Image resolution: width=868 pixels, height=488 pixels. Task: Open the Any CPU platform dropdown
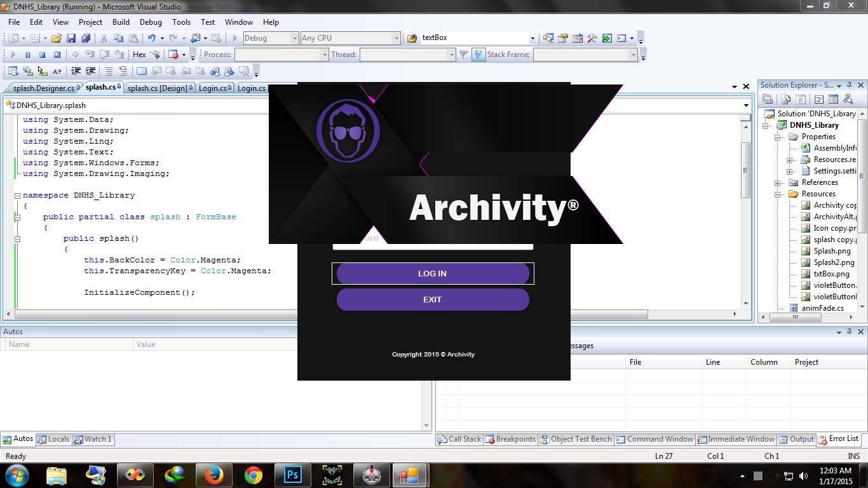[x=397, y=38]
